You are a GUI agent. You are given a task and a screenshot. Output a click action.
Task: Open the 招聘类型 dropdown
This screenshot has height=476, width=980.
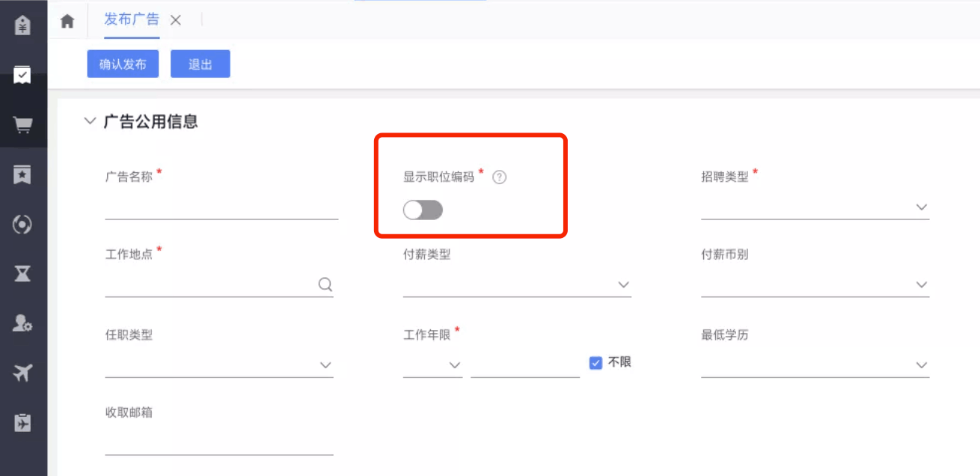[x=815, y=207]
